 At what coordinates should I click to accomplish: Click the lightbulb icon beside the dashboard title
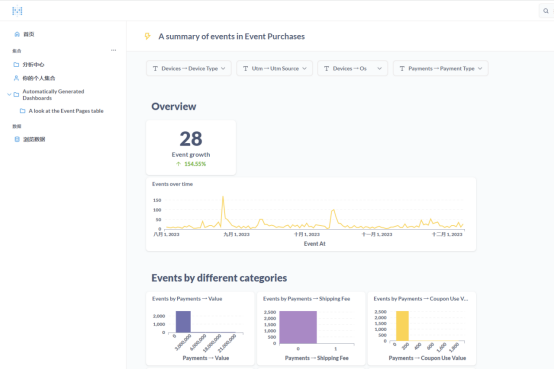click(x=148, y=36)
